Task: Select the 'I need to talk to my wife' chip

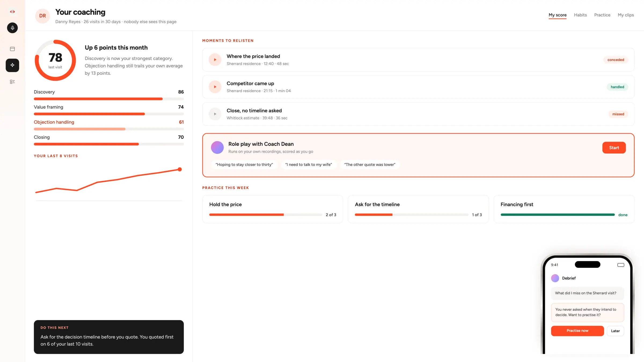Action: click(x=308, y=165)
